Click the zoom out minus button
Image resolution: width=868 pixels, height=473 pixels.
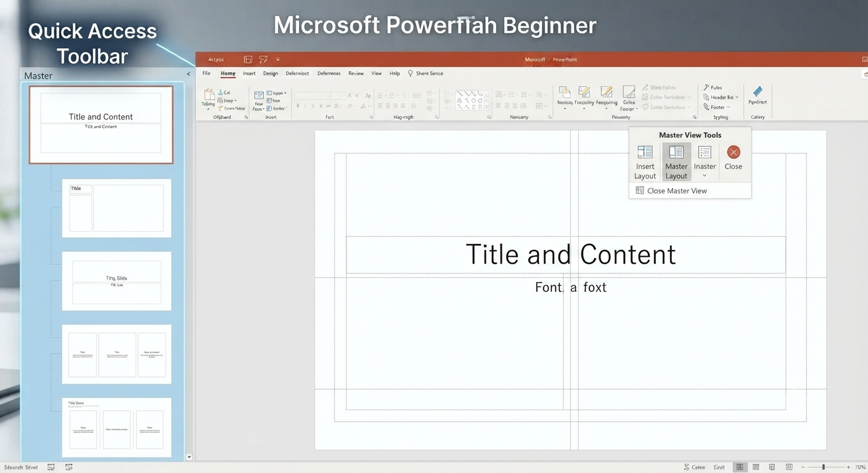tap(803, 467)
